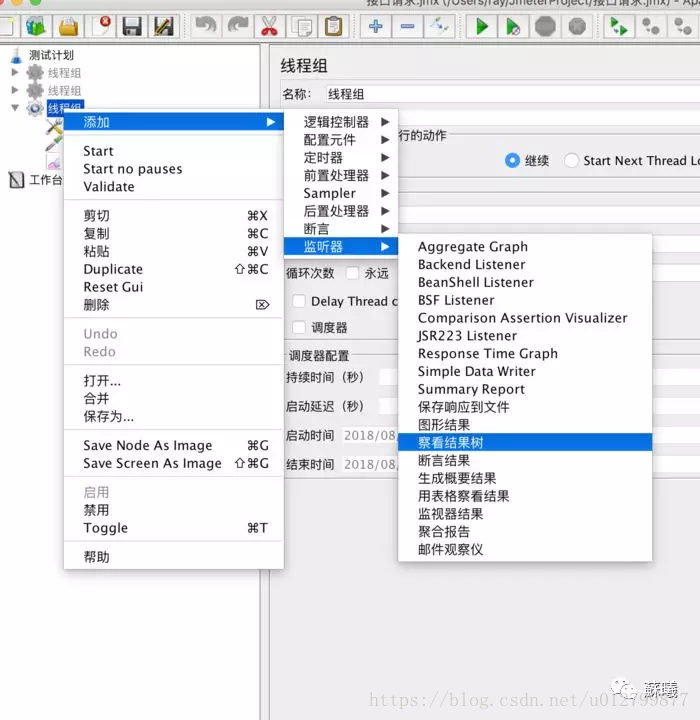Click the 启动时间 date field
The width and height of the screenshot is (700, 720).
(370, 435)
